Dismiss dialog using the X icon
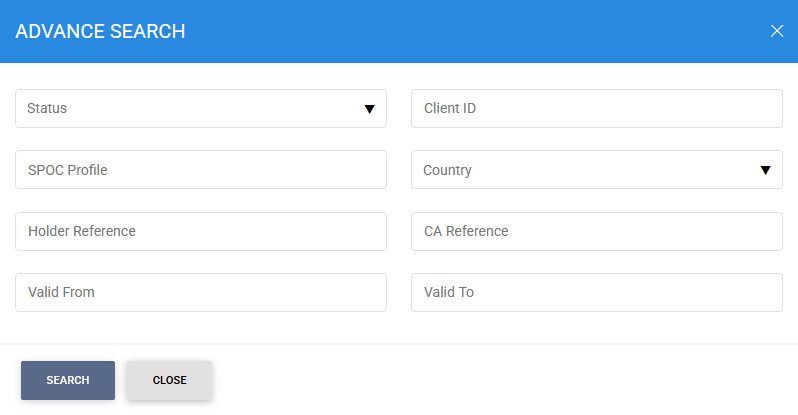798x415 pixels. [x=777, y=31]
